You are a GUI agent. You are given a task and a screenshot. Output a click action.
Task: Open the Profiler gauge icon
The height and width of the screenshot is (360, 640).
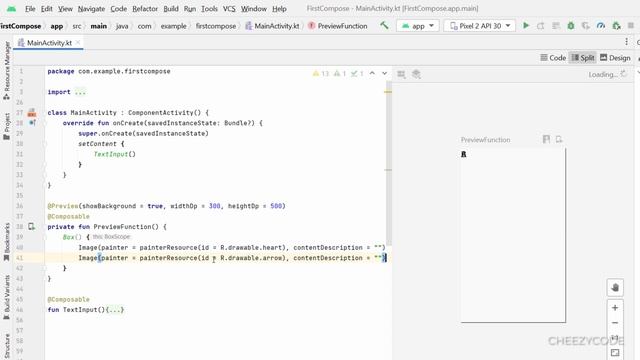click(601, 26)
